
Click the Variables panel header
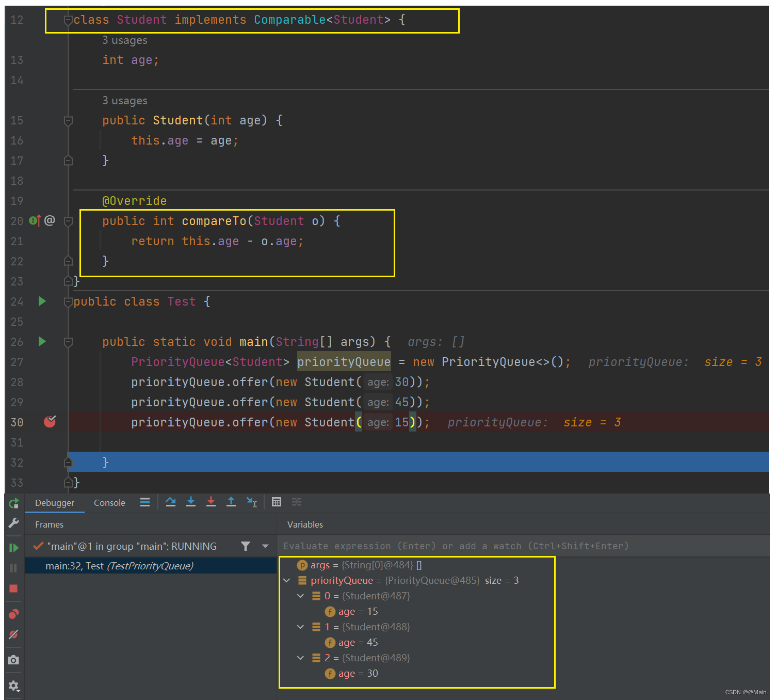(x=305, y=524)
